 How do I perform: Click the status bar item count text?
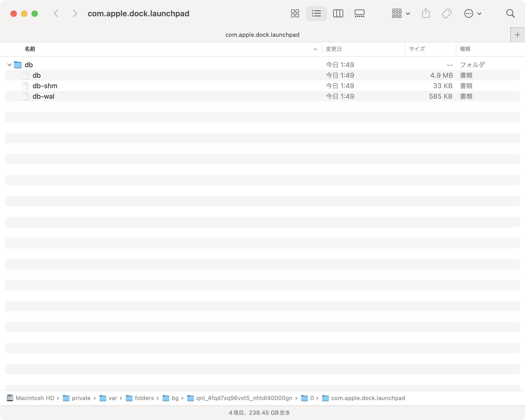point(259,413)
